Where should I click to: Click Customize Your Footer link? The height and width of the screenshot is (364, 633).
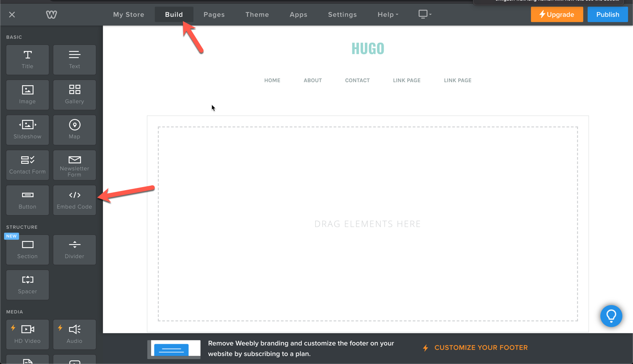[475, 348]
